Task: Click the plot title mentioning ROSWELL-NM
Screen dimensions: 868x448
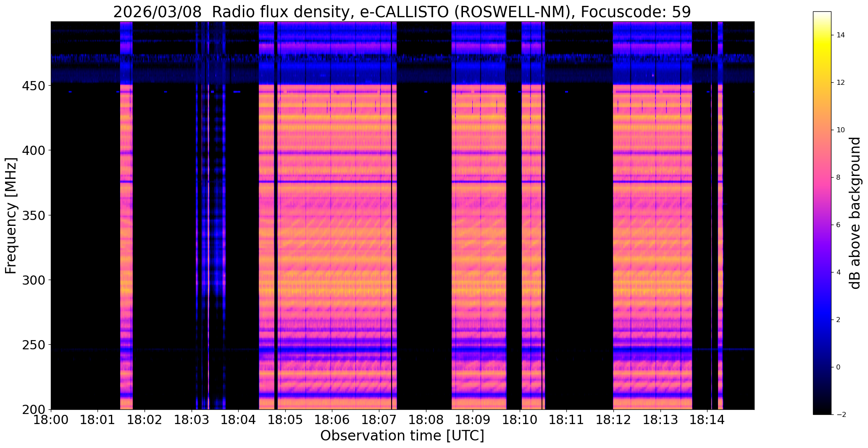Action: click(x=402, y=12)
